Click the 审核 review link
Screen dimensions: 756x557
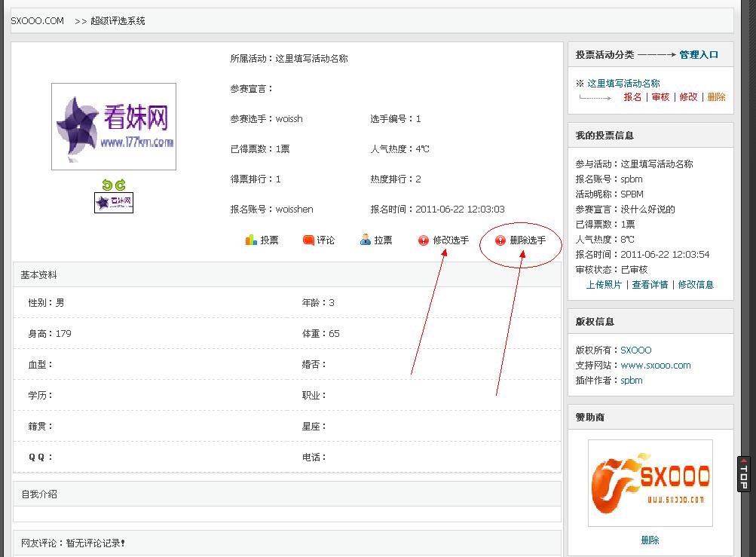tap(660, 97)
